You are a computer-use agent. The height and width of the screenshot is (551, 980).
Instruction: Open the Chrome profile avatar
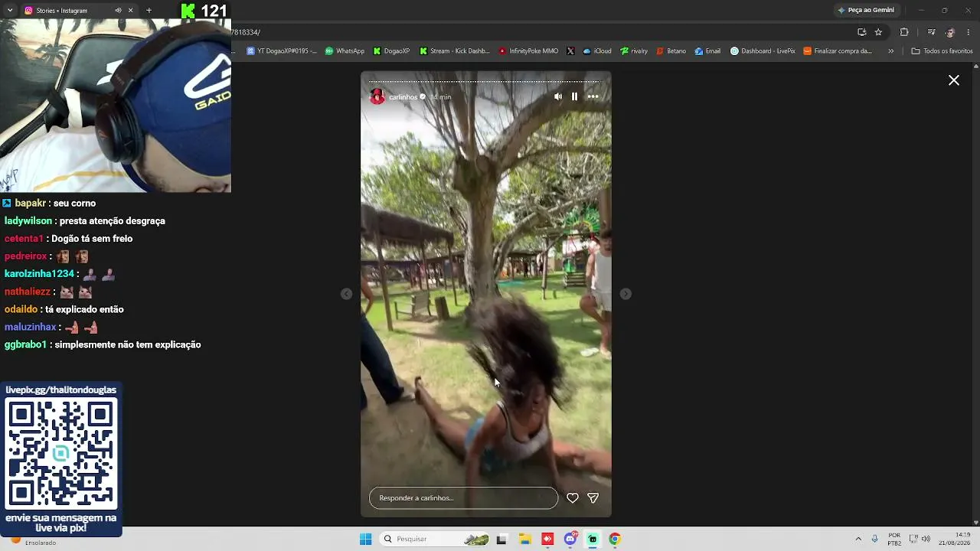(x=950, y=32)
